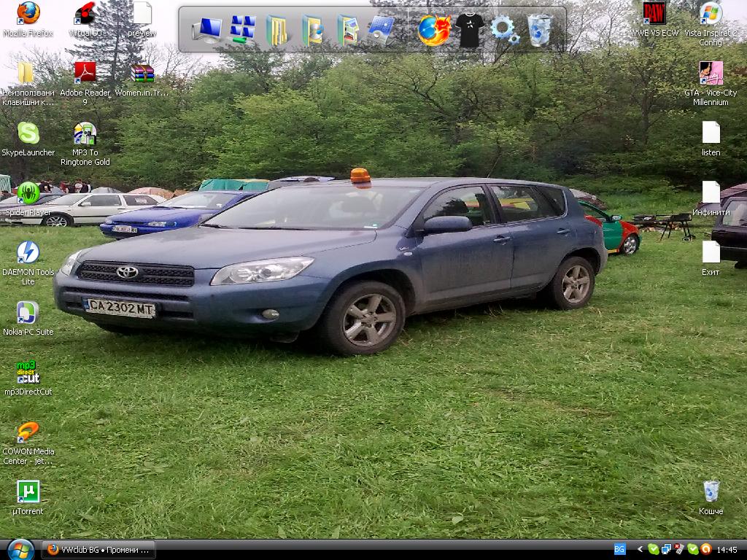This screenshot has height=560, width=747.
Task: Open the gears settings icon in dock
Action: point(505,31)
